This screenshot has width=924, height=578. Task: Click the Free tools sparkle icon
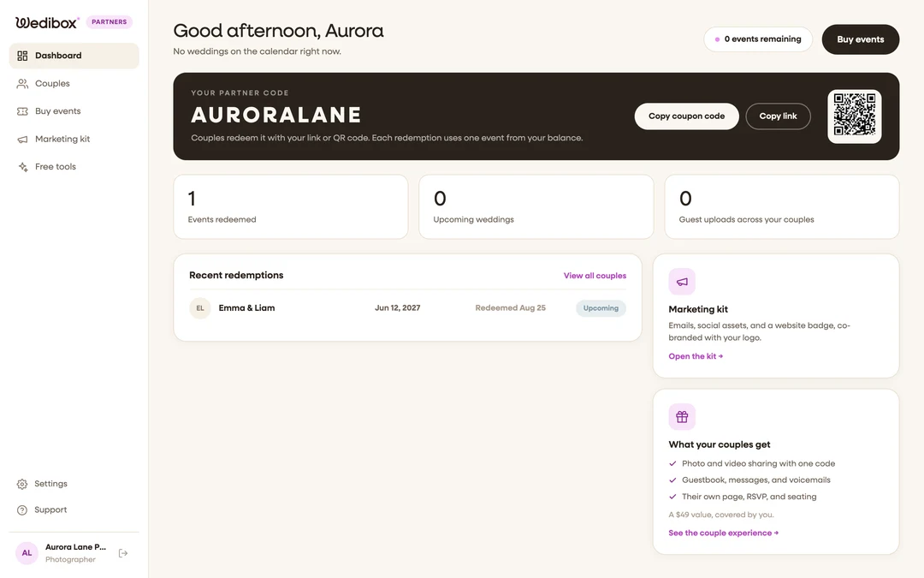click(x=22, y=167)
